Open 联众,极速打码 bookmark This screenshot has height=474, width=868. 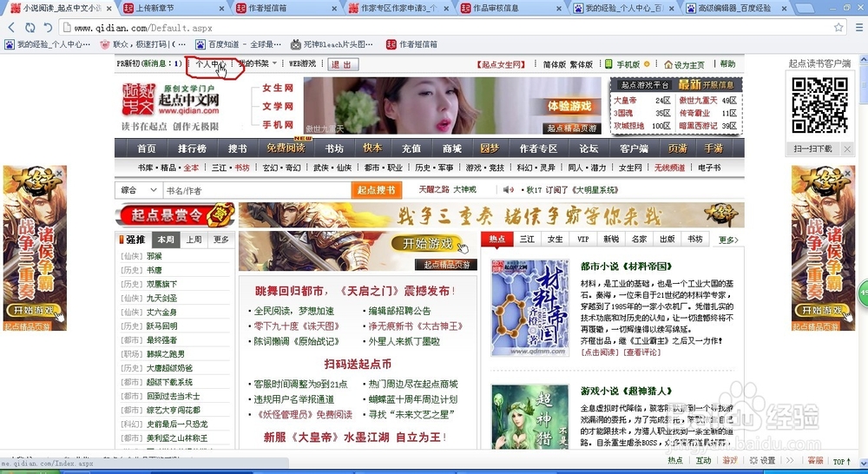coord(143,44)
